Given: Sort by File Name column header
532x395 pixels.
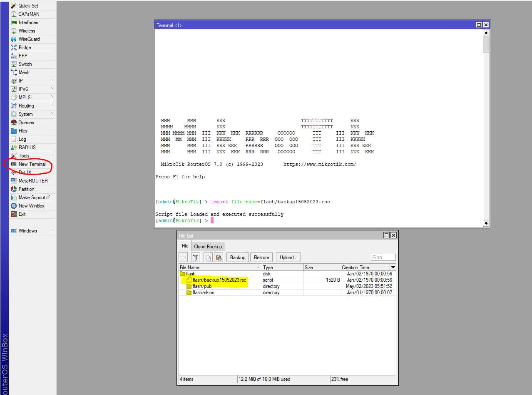Looking at the screenshot, I should (220, 267).
